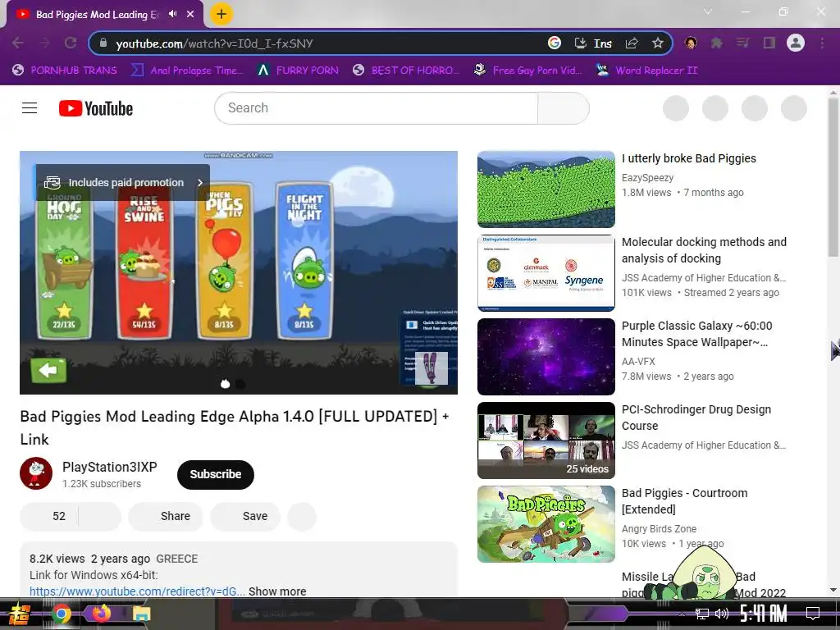Image resolution: width=840 pixels, height=630 pixels.
Task: Click the YouTube search submit button
Action: pos(564,108)
